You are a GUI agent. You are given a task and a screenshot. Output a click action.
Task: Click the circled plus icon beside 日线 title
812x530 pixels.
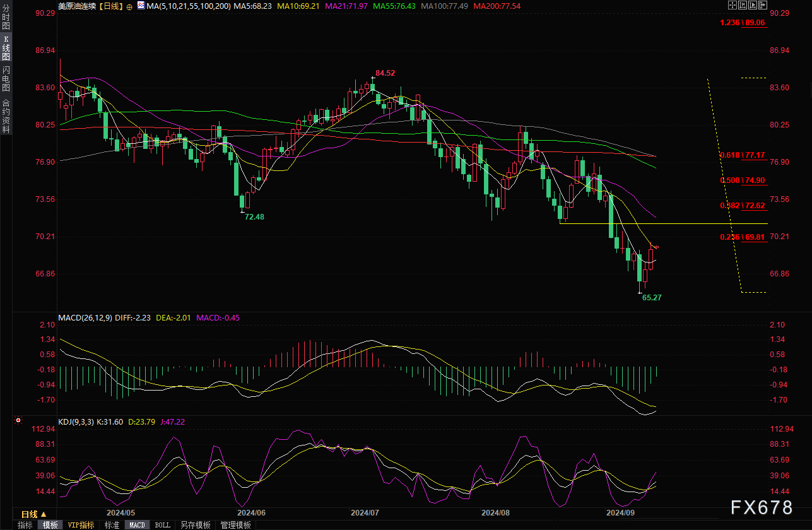(x=129, y=6)
